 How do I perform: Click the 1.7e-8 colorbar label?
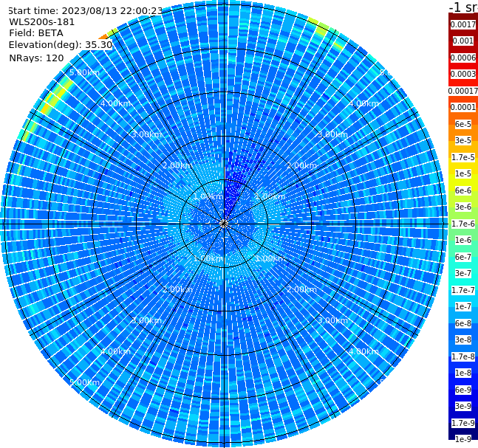463,356
